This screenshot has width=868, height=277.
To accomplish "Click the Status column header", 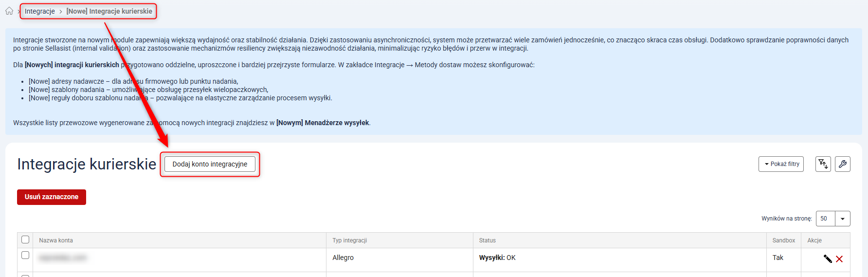I will 488,240.
